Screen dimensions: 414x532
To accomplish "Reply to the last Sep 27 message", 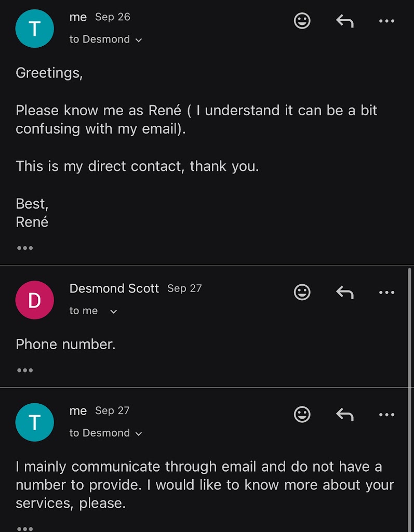I will pos(344,415).
